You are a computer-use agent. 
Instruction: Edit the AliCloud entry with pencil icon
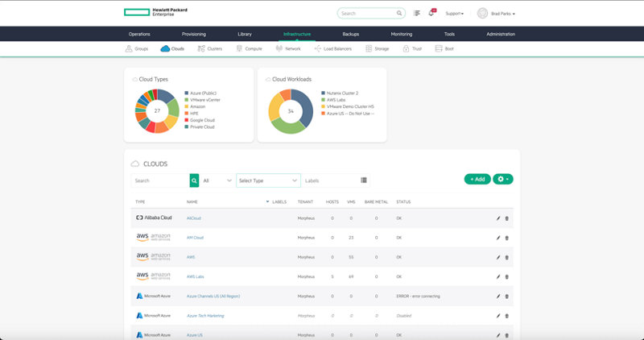(497, 218)
